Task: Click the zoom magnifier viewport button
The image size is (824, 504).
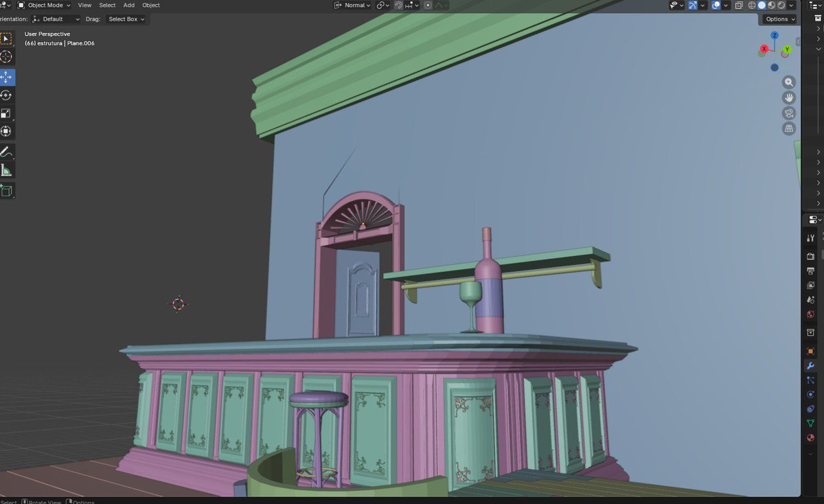Action: click(x=789, y=82)
